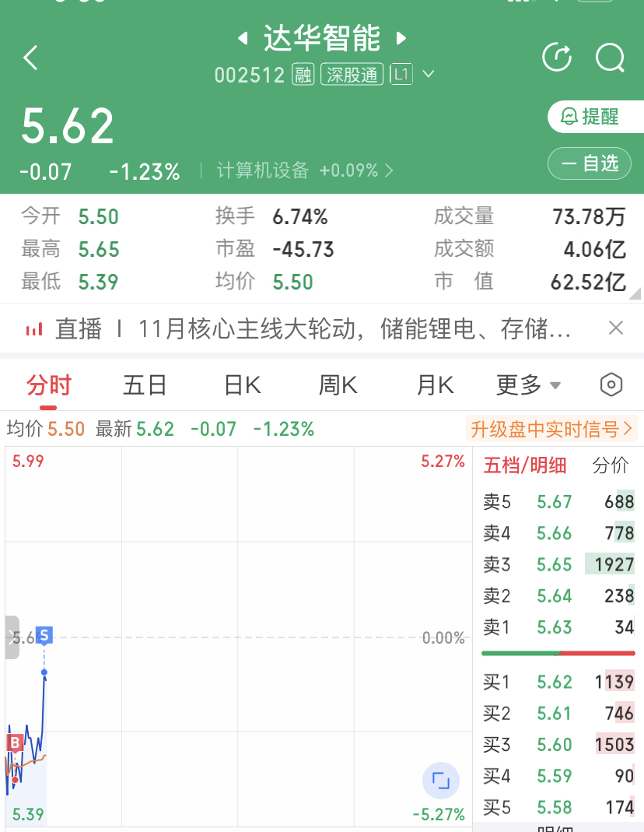Select the 分时 chart tab
Viewport: 644px width, 832px height.
[x=49, y=385]
